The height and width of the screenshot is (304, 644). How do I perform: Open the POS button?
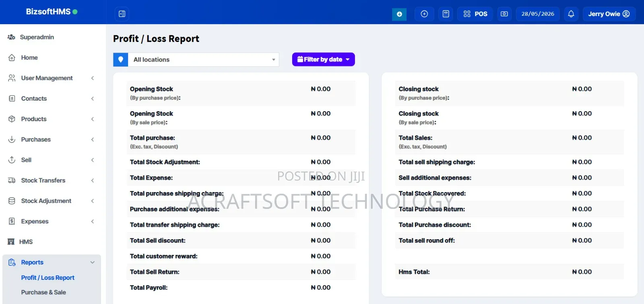pos(475,14)
